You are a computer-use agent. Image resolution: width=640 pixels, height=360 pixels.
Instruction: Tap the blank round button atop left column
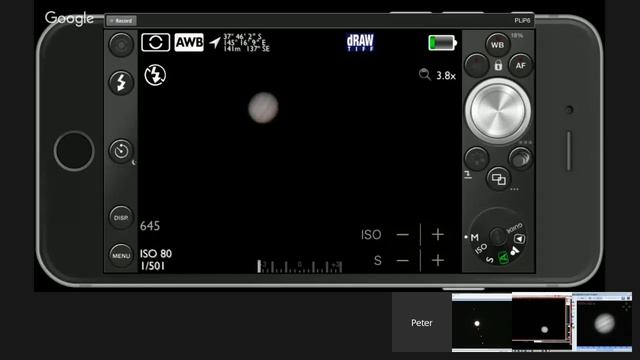tap(121, 44)
